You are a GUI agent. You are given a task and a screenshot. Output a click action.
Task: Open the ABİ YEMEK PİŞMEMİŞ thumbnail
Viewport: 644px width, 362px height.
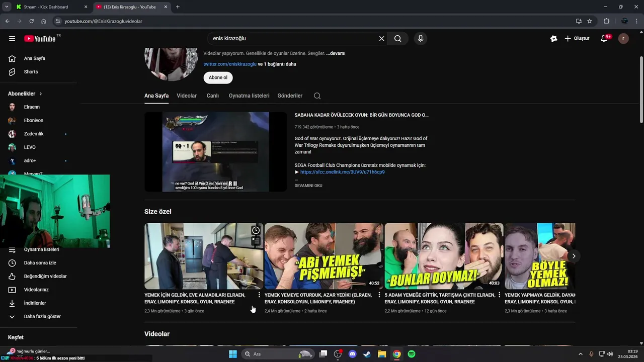pos(324,256)
